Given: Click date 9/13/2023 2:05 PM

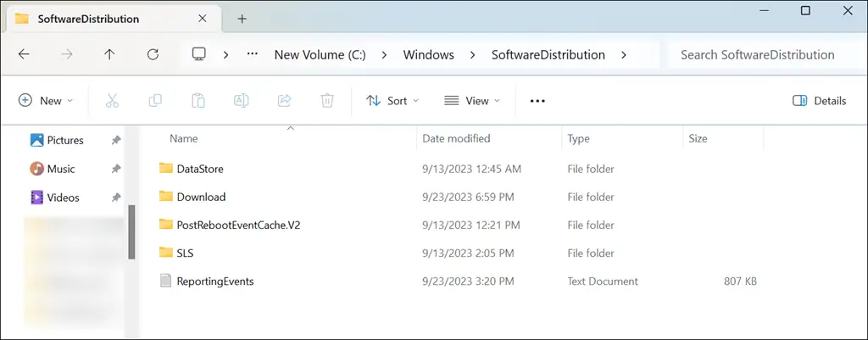Looking at the screenshot, I should pos(468,253).
